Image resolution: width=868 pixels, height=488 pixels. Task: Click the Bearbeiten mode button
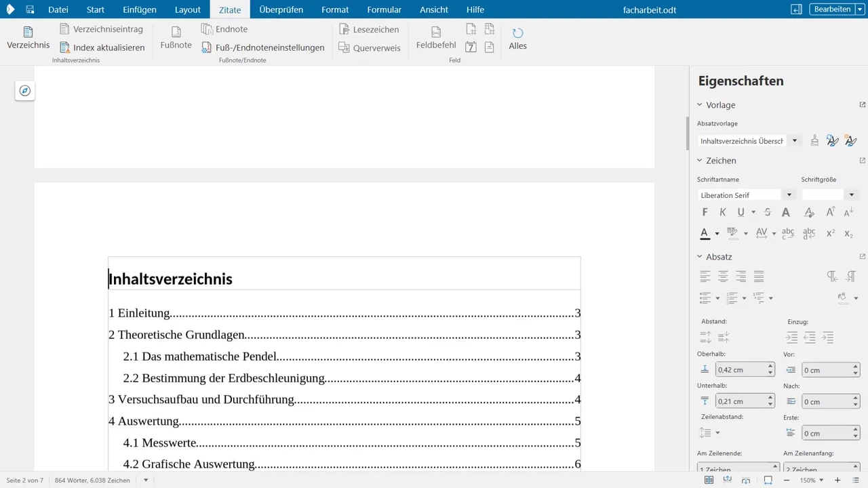(x=831, y=9)
